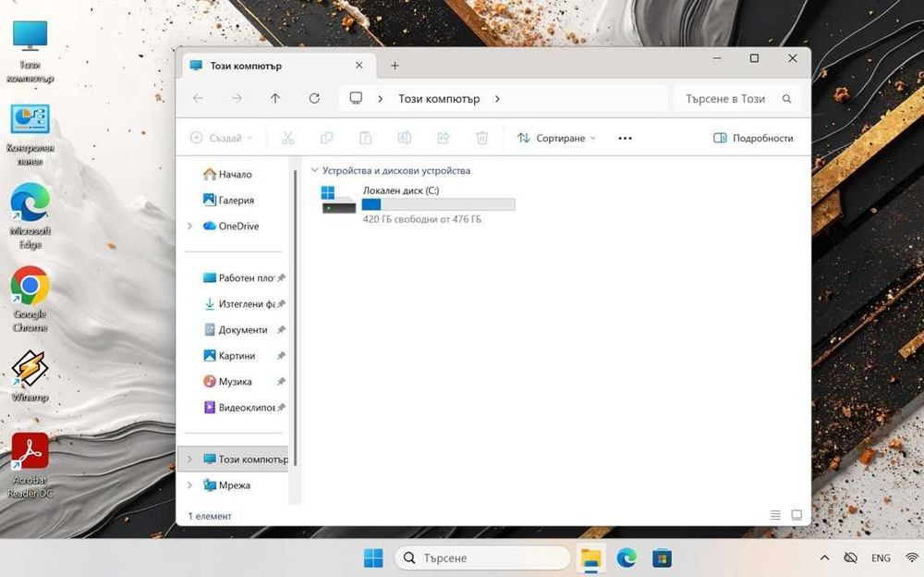Click the Delete trash icon
The image size is (924, 577).
(482, 138)
